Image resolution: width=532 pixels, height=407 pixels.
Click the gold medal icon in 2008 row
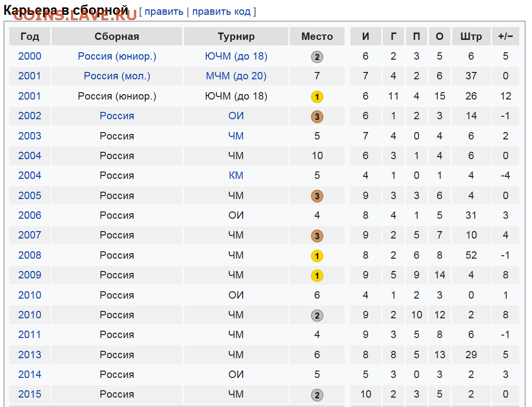[x=317, y=256]
